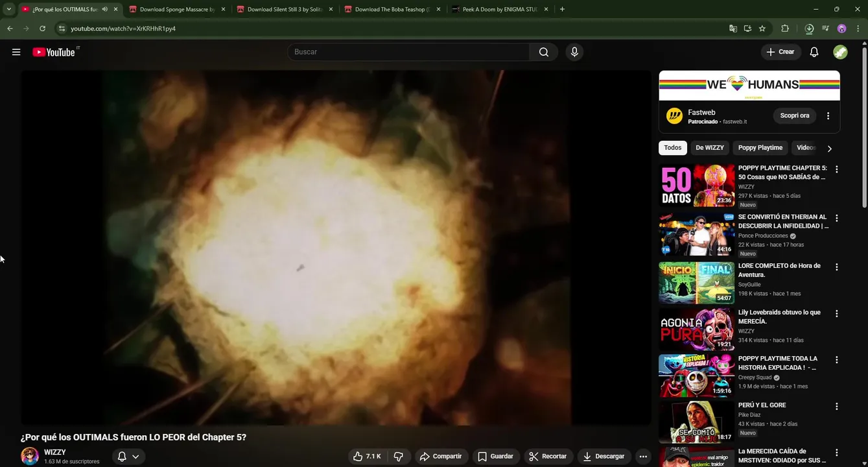The height and width of the screenshot is (467, 868).
Task: Click the install app icon in address bar
Action: click(747, 29)
